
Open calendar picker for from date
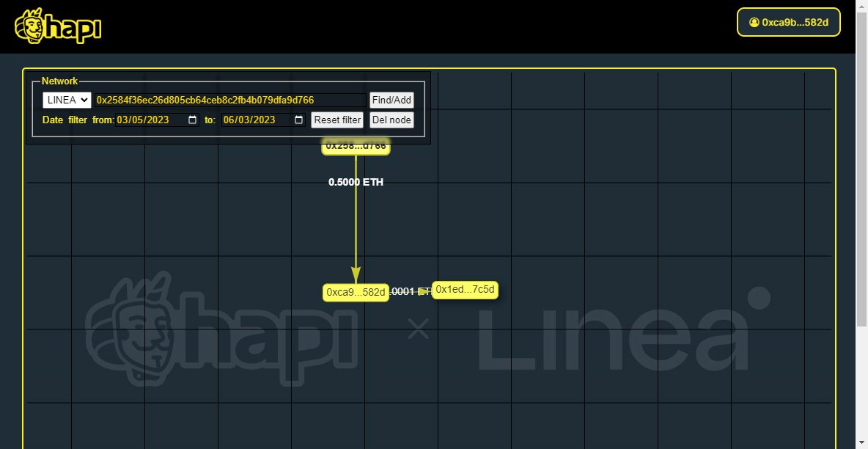[x=192, y=120]
